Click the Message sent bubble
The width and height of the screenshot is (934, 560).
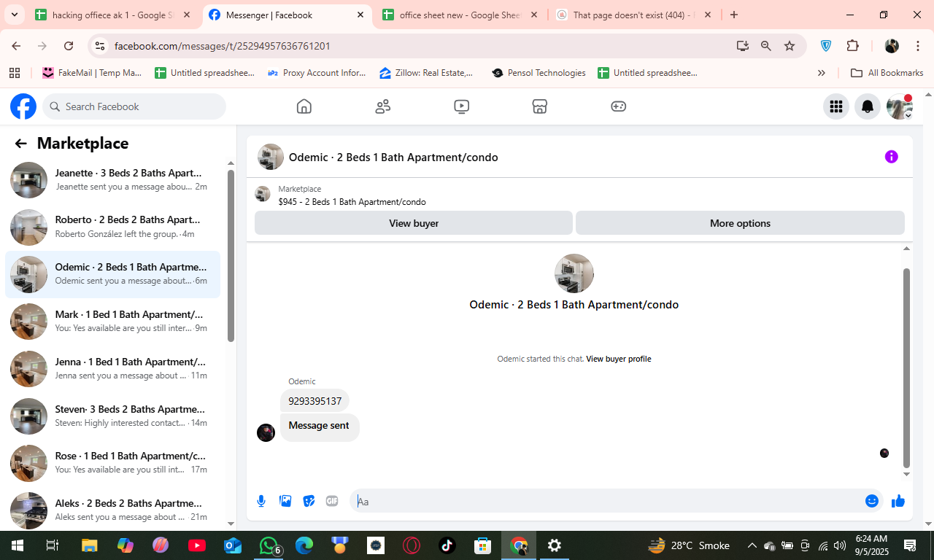tap(319, 427)
